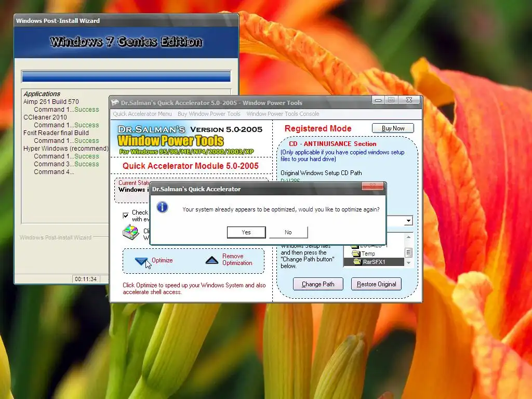
Task: Click 'Command 4...' in Wizard list
Action: pyautogui.click(x=54, y=172)
